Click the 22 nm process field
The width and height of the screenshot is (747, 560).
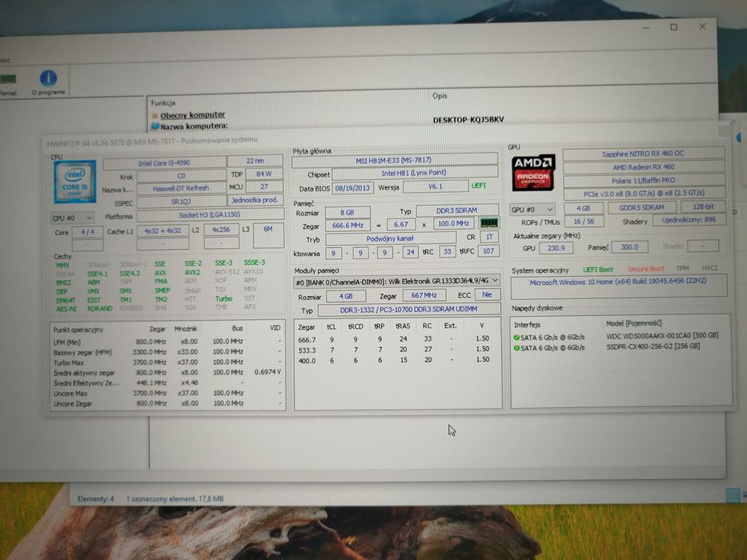click(x=255, y=161)
